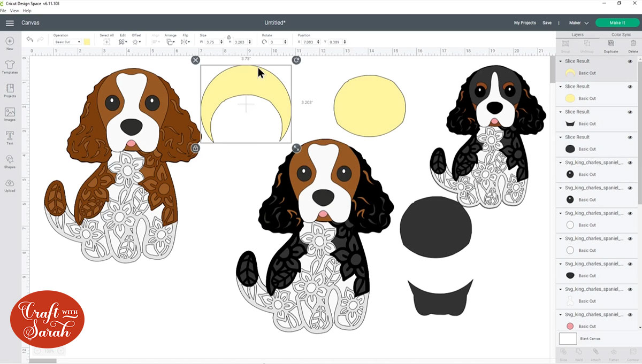This screenshot has width=642, height=364.
Task: Open My Projects link
Action: [525, 23]
